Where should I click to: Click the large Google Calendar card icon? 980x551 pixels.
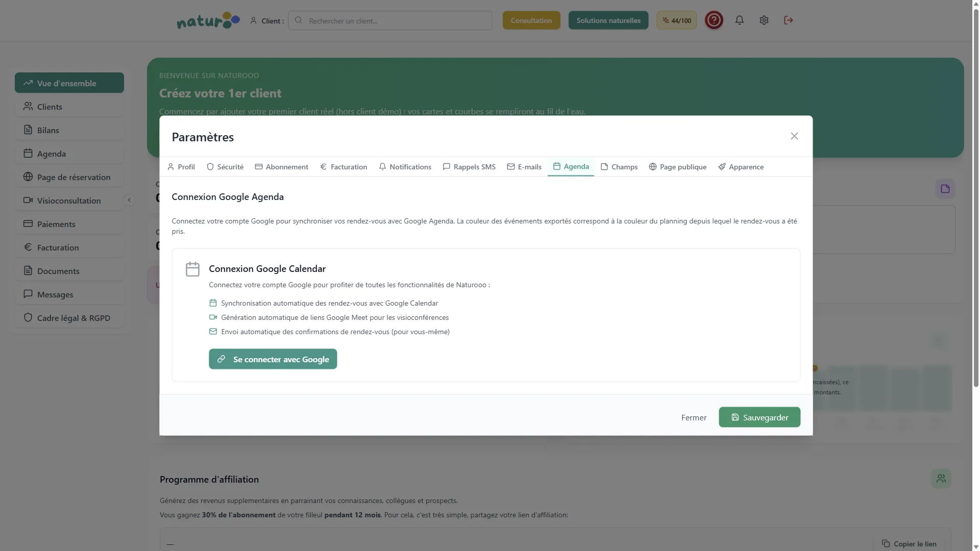pyautogui.click(x=192, y=269)
